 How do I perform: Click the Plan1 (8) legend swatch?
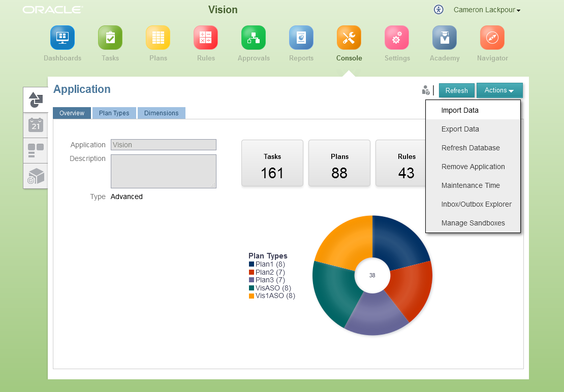point(252,264)
